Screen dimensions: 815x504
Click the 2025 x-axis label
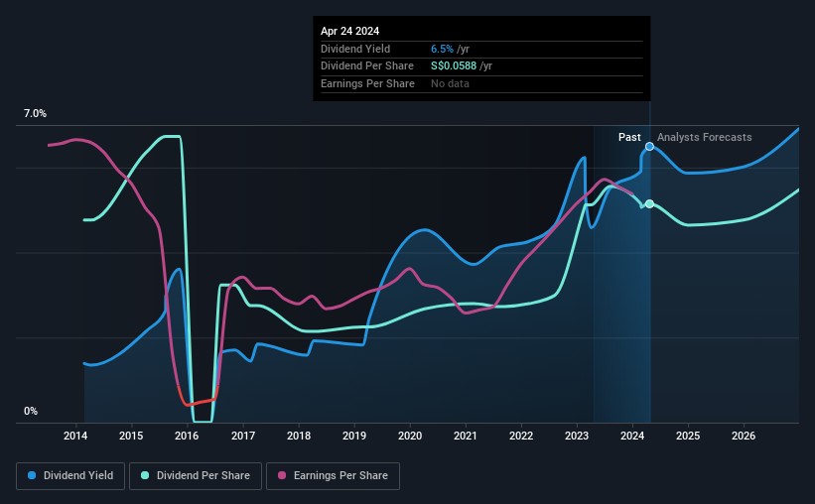click(x=688, y=436)
